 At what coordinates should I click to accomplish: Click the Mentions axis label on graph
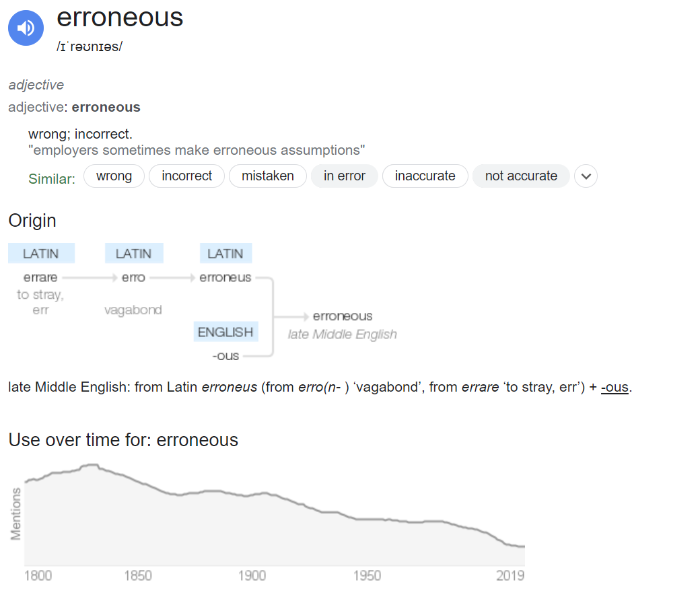click(x=17, y=513)
